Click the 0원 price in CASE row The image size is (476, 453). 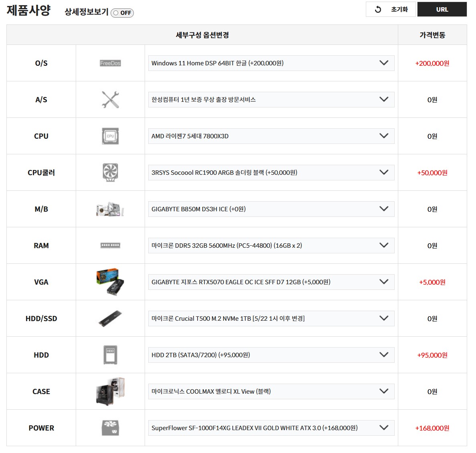pyautogui.click(x=432, y=391)
